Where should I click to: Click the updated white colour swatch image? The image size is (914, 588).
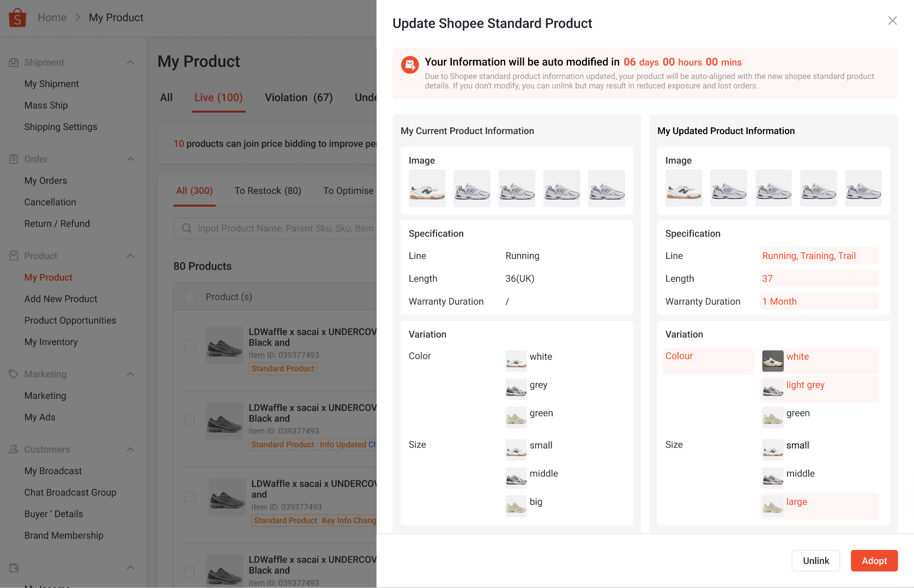[773, 361]
